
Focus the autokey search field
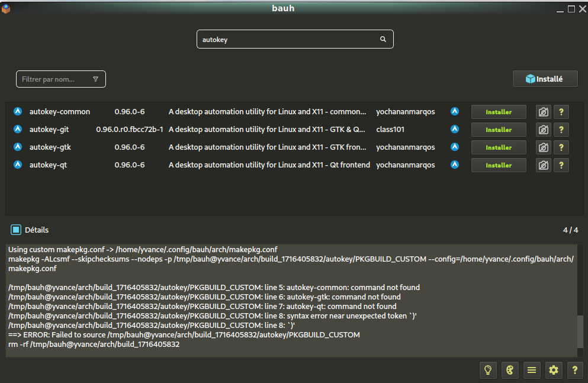(295, 39)
